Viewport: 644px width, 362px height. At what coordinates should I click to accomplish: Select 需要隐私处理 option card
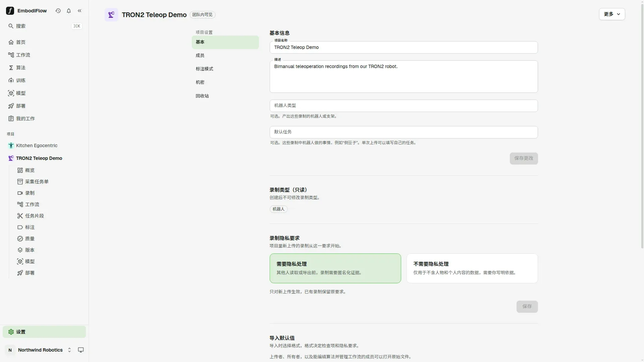pos(335,268)
